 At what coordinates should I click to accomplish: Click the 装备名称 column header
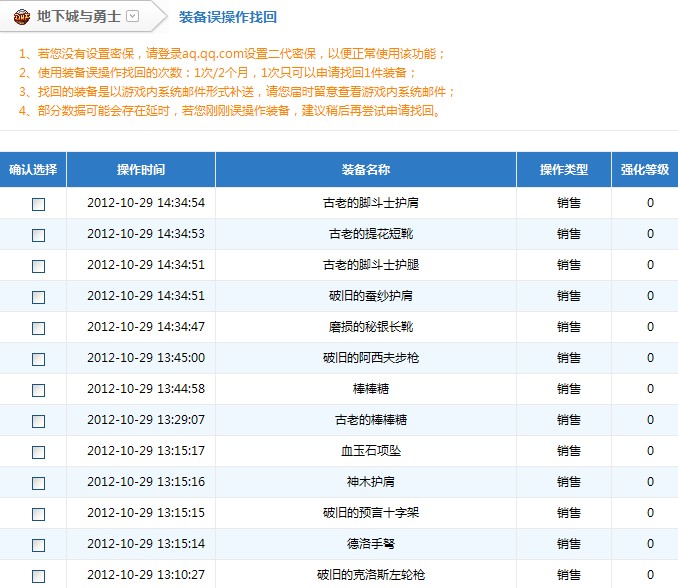coord(366,169)
